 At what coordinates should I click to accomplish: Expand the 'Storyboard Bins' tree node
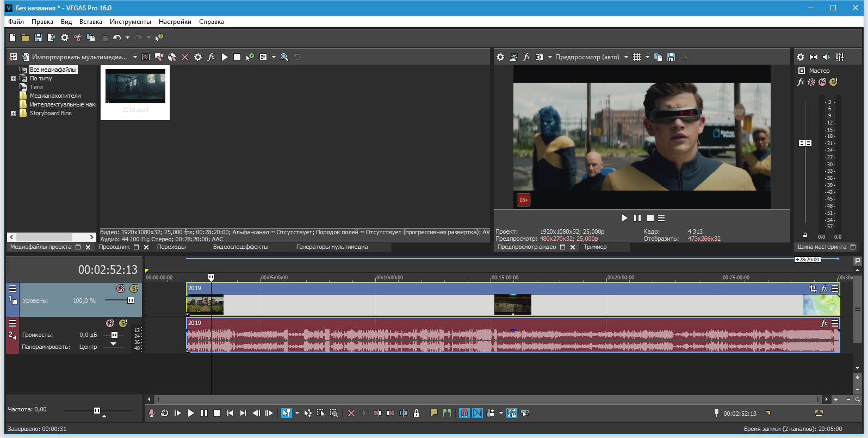click(13, 113)
